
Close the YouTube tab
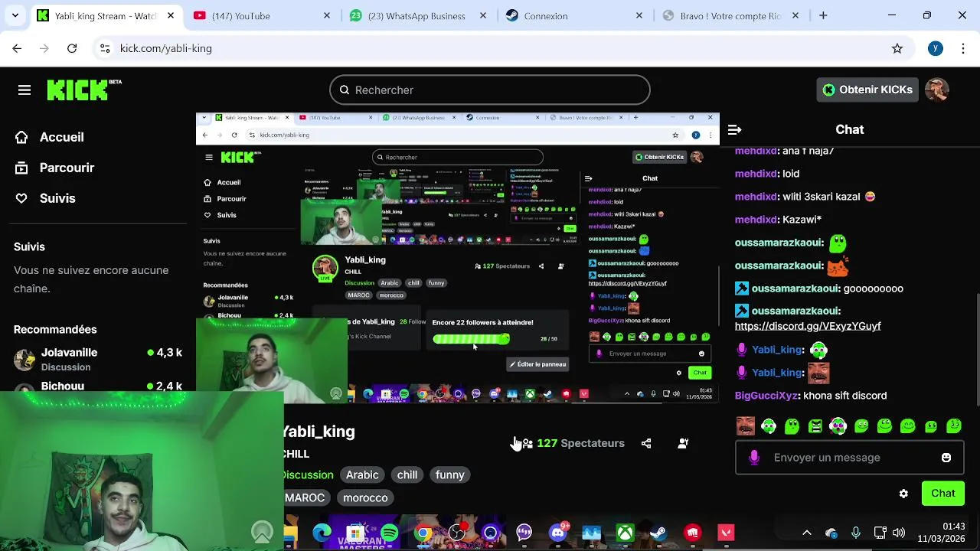point(327,15)
